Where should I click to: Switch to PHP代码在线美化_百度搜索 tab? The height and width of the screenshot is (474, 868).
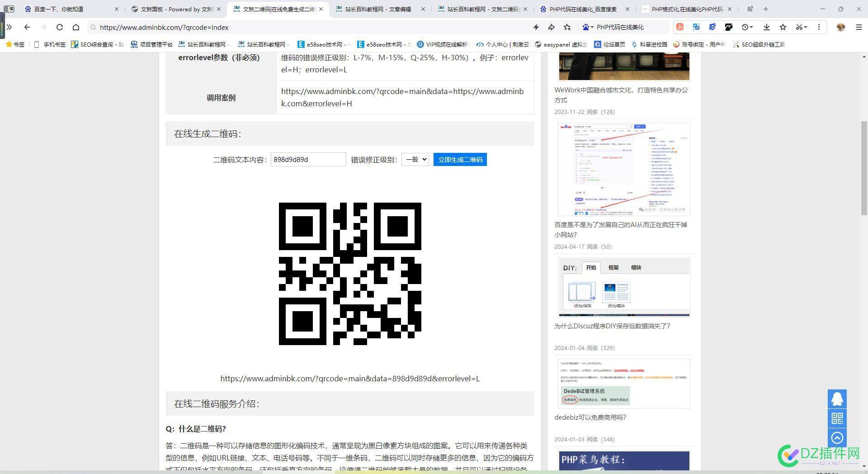585,9
